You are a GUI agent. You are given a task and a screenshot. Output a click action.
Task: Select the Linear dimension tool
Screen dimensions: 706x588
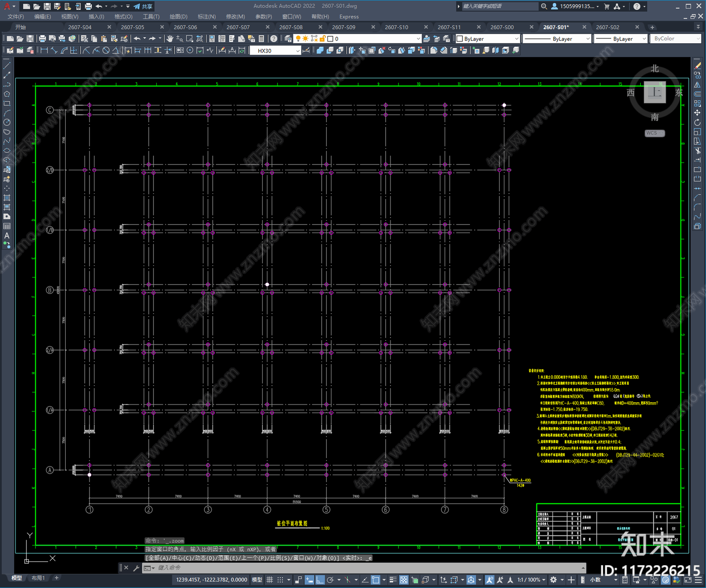(x=44, y=50)
